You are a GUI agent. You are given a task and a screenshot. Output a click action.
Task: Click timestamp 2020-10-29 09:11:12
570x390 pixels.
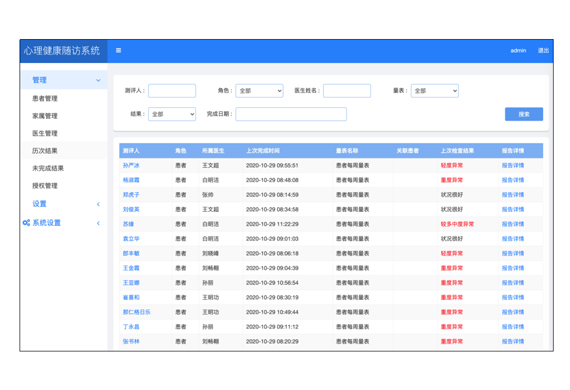pos(272,327)
